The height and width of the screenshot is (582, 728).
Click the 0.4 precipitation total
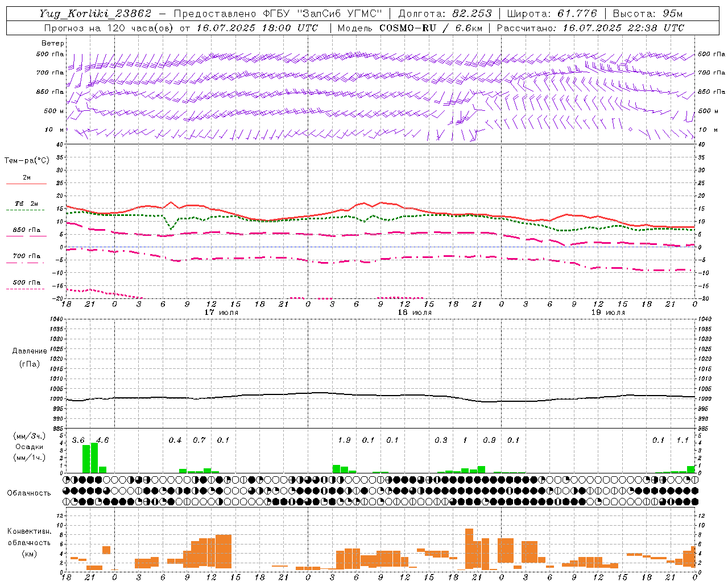coord(175,440)
